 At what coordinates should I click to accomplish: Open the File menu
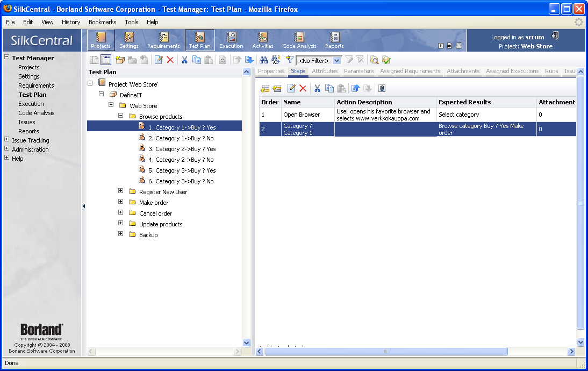pos(11,22)
